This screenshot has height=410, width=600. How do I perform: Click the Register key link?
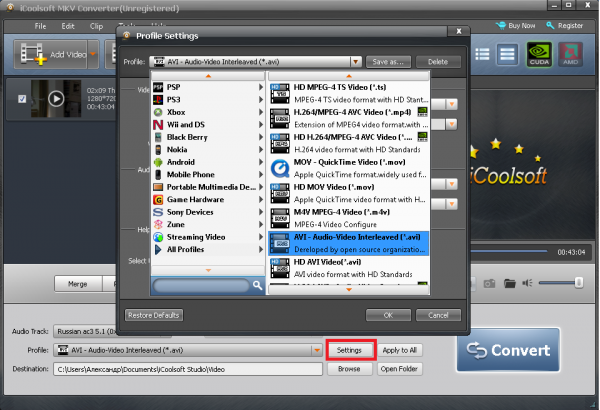pyautogui.click(x=564, y=26)
